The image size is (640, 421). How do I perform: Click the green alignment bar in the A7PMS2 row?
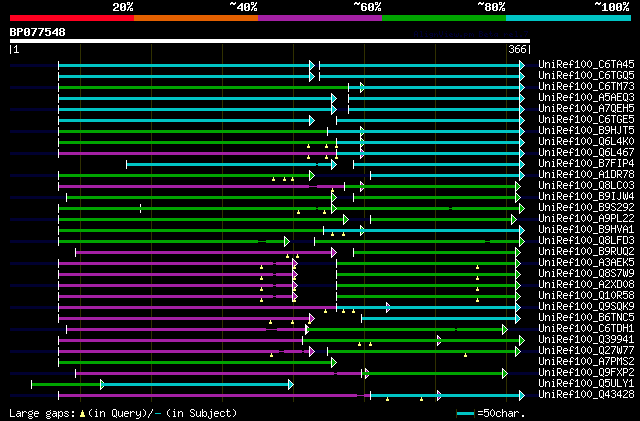pos(198,363)
